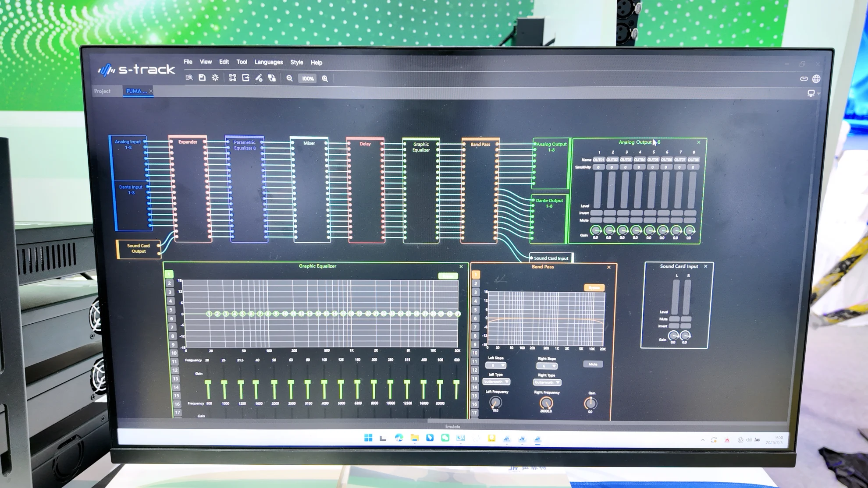
Task: Open Windows Start from the taskbar
Action: (x=368, y=438)
